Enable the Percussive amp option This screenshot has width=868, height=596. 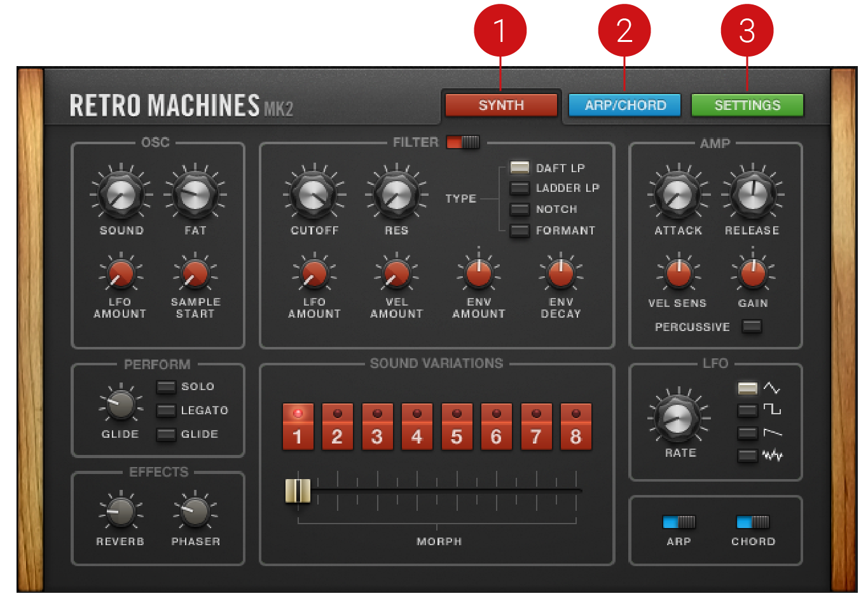pos(752,327)
